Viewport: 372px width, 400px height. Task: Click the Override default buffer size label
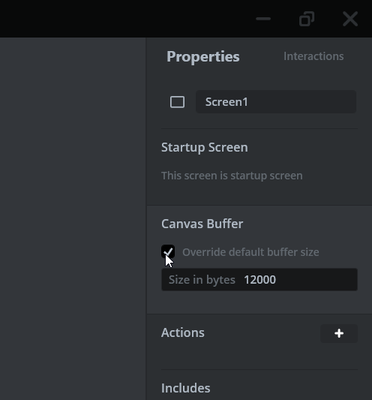(x=251, y=252)
